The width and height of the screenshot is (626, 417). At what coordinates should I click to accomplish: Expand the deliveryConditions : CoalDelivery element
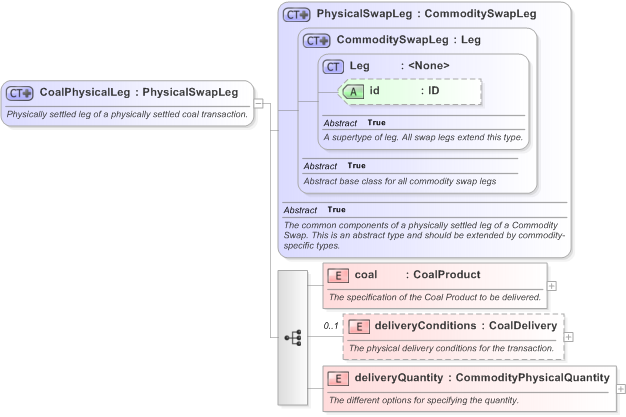point(569,337)
